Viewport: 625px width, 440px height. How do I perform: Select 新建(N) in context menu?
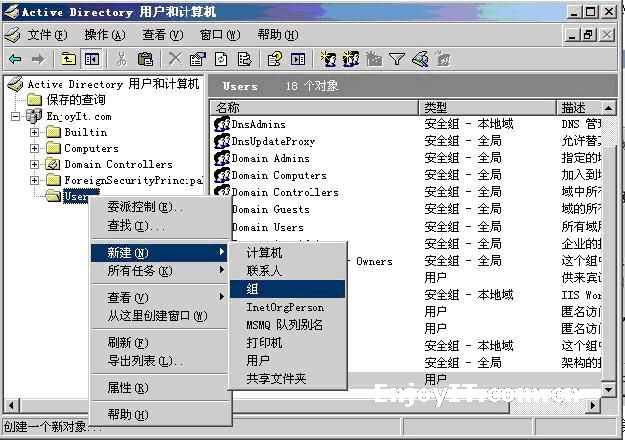(x=159, y=253)
